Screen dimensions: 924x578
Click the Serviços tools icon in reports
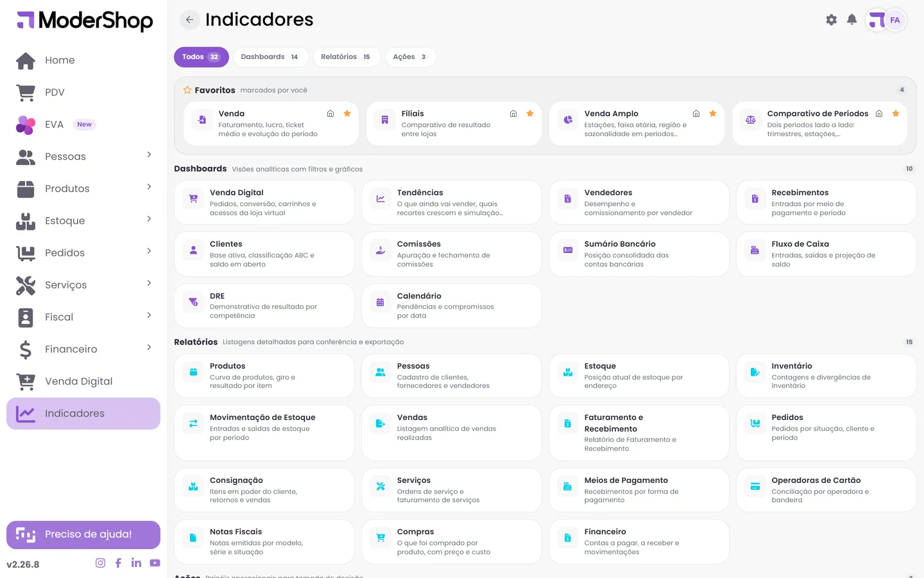click(x=381, y=487)
